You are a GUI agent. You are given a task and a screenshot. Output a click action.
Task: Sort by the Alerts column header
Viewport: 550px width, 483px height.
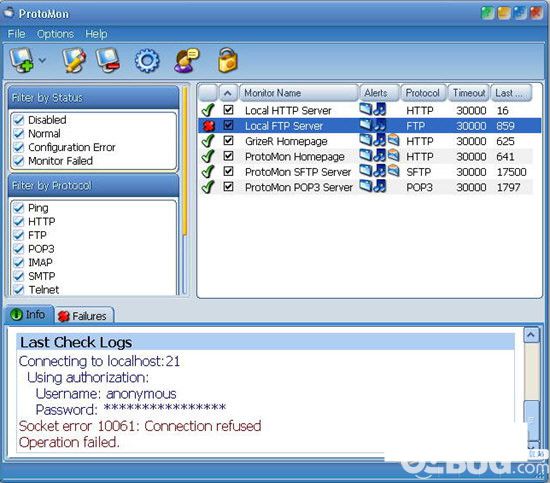click(379, 93)
